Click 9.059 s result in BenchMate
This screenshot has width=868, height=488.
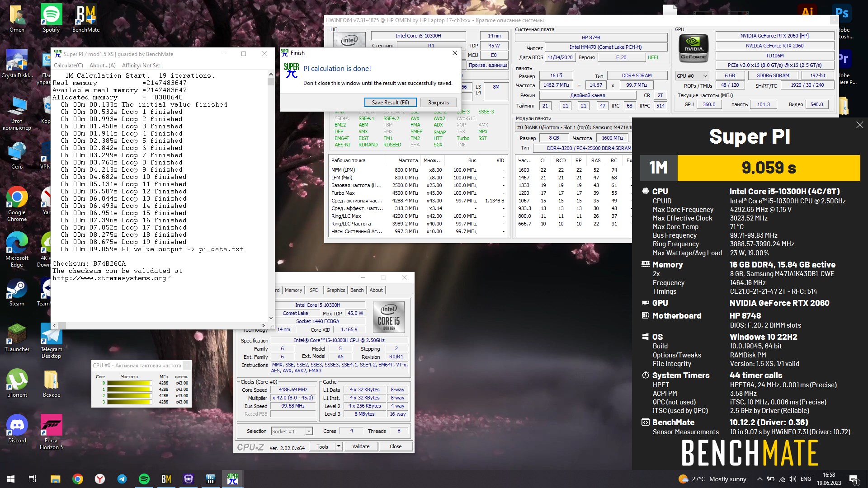coord(769,168)
